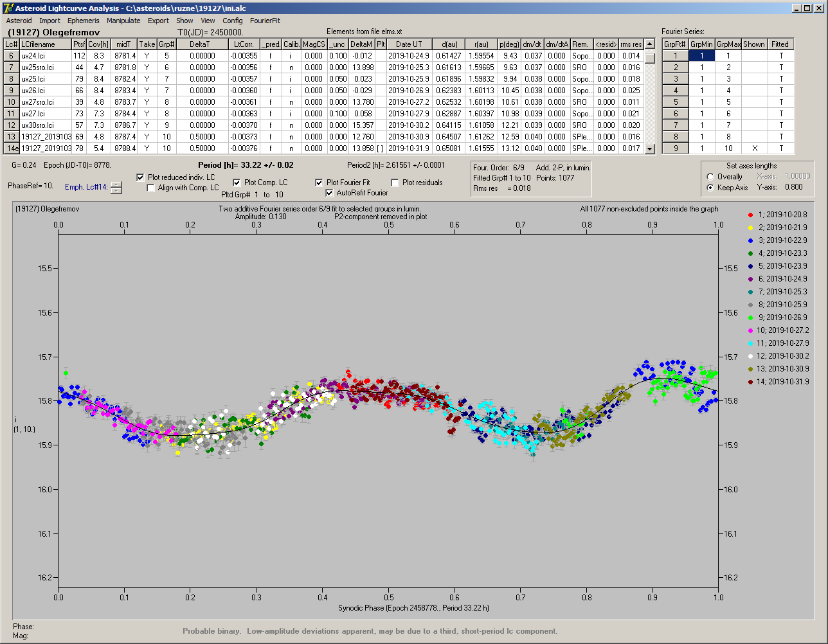Click the Four. Order: 6/9 text

click(499, 168)
